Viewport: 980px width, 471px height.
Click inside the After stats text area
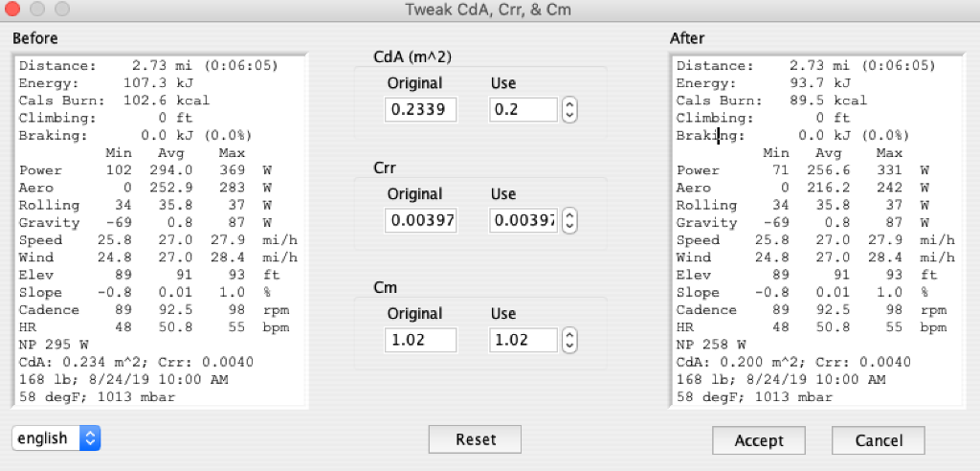click(x=817, y=231)
